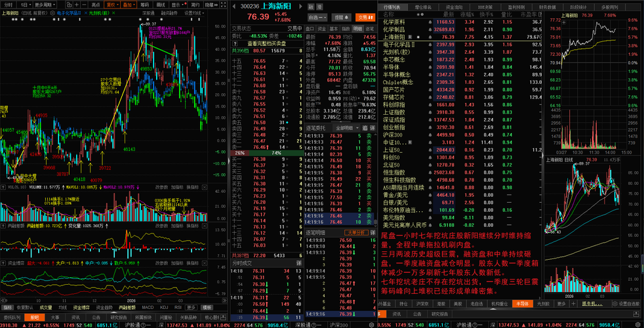Click the star marker in 上海新阳 list row

(418, 37)
